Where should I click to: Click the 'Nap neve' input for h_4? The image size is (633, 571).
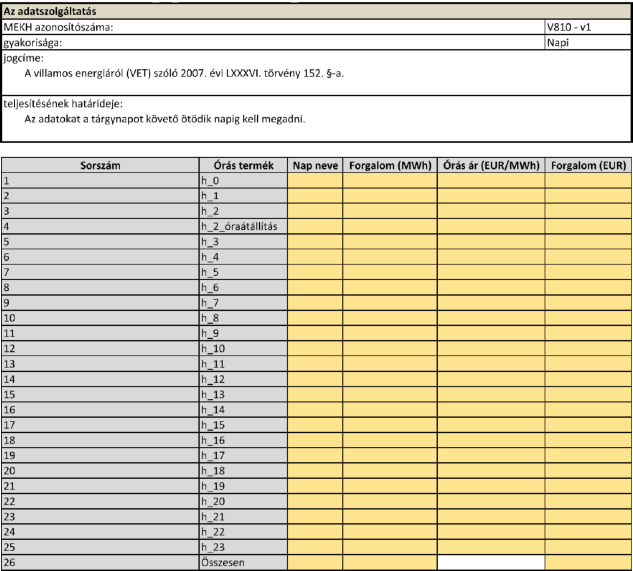(x=315, y=257)
